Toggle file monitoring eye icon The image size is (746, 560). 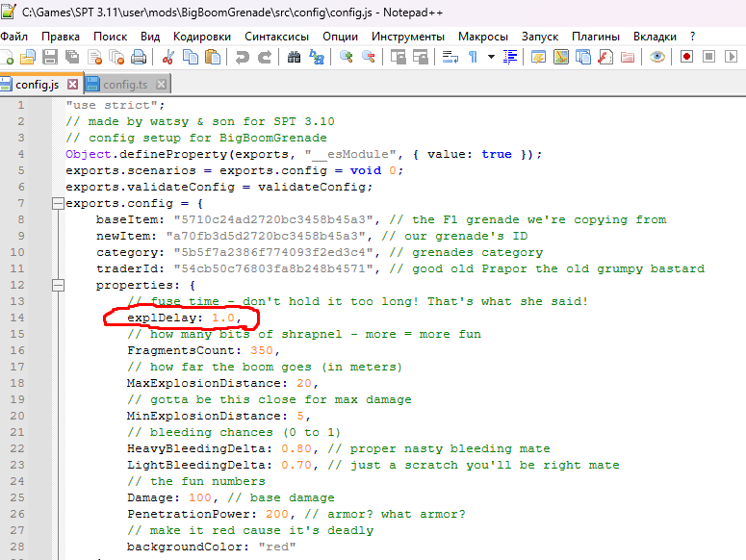(x=657, y=57)
